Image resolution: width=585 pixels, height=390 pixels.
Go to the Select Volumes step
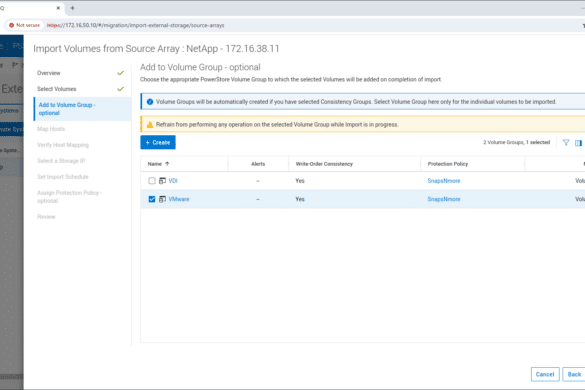57,89
